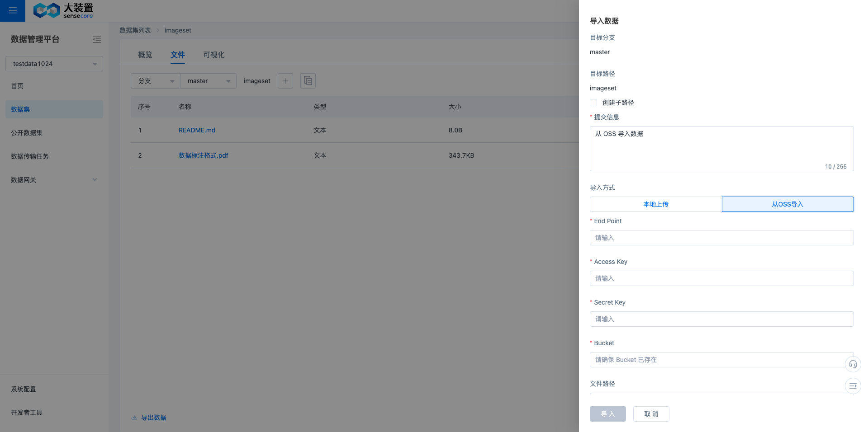Click the export data download icon
This screenshot has height=432, width=868.
[134, 418]
